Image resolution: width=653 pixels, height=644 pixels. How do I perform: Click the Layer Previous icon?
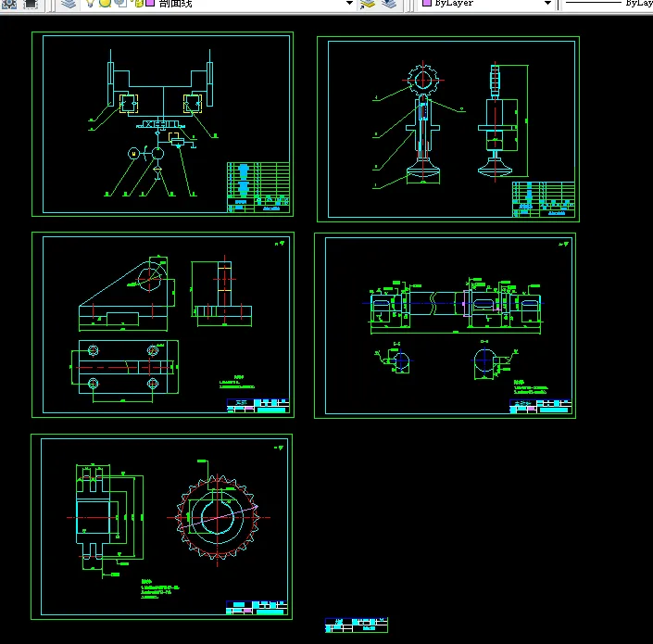coord(389,4)
